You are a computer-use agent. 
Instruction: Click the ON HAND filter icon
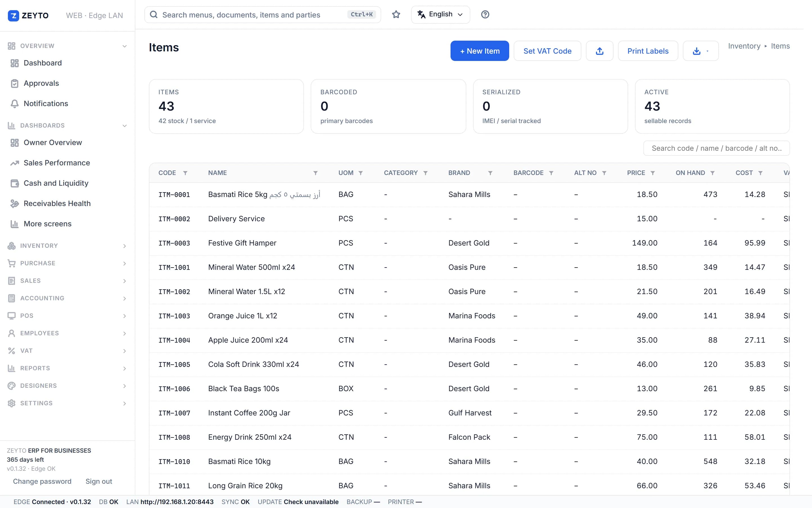(x=712, y=173)
